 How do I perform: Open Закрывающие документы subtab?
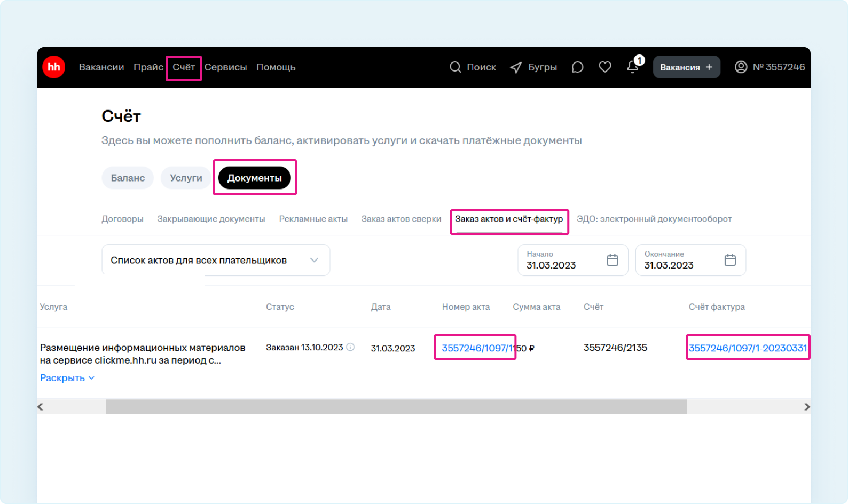point(211,219)
